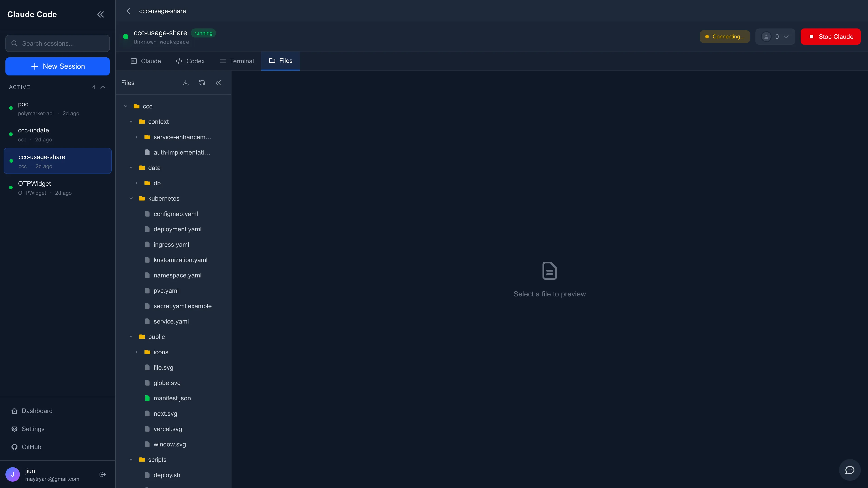Click the Search sessions field
This screenshot has width=868, height=488.
pyautogui.click(x=58, y=43)
